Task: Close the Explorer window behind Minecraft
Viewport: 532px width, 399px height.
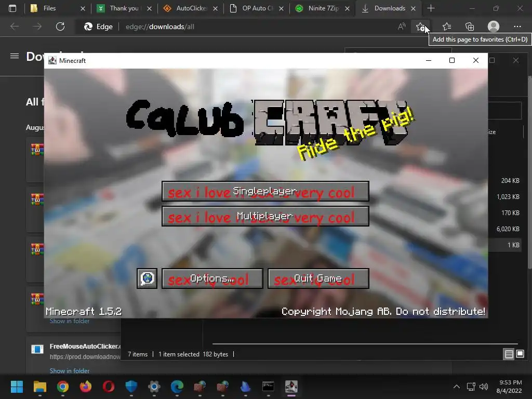Action: [x=516, y=60]
